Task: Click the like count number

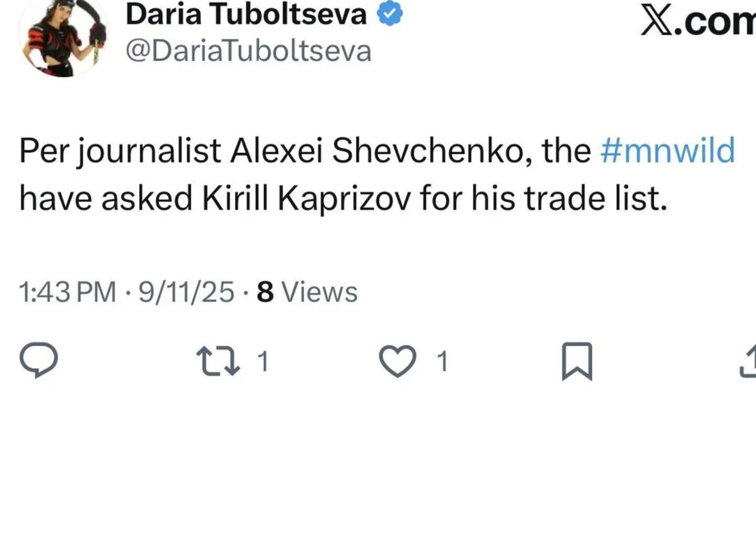Action: click(443, 361)
